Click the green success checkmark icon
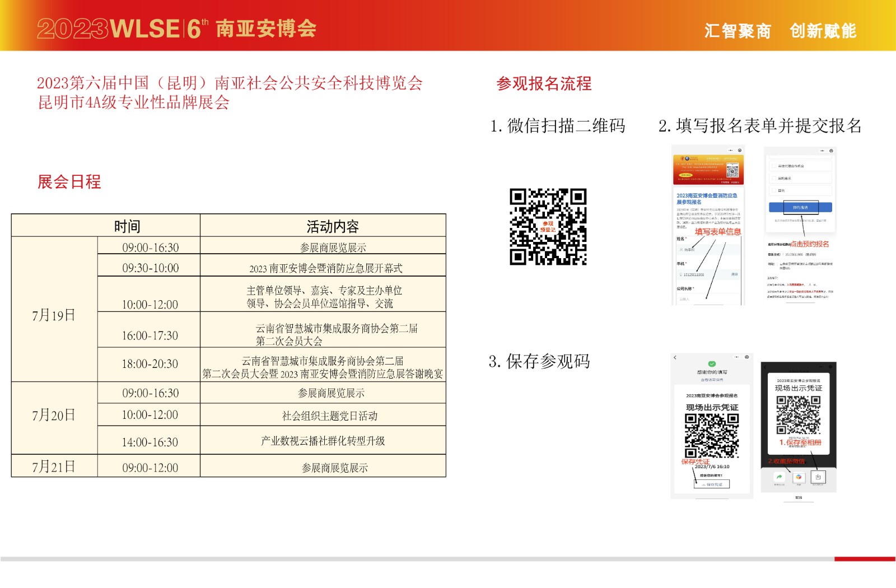Image resolution: width=896 pixels, height=588 pixels. (712, 364)
